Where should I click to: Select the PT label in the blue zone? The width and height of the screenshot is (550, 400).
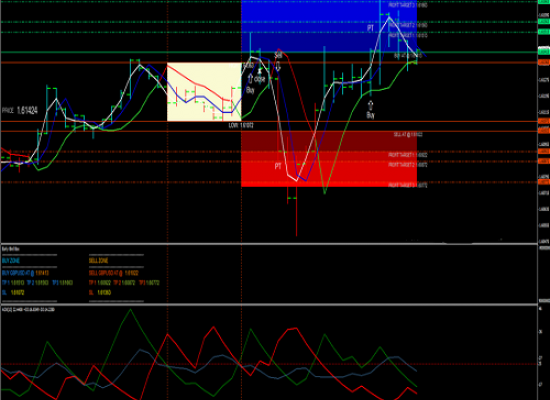[370, 28]
